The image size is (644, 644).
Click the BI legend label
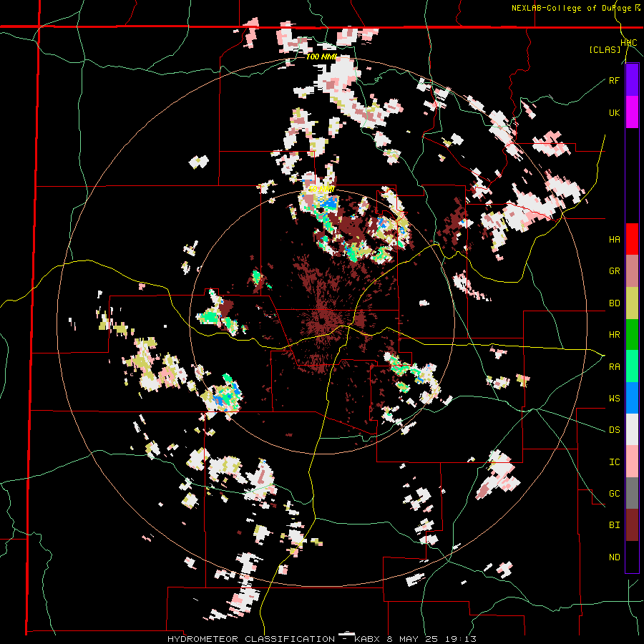pos(614,525)
